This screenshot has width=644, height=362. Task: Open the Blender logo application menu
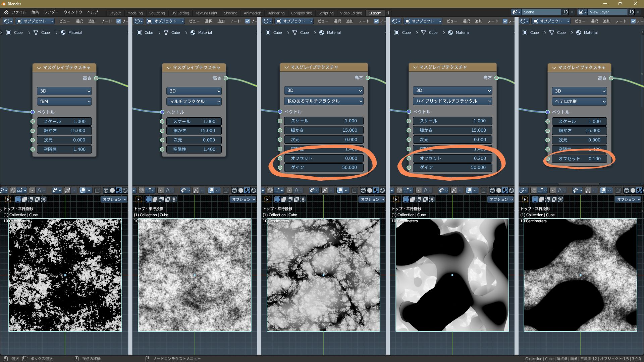[x=6, y=12]
